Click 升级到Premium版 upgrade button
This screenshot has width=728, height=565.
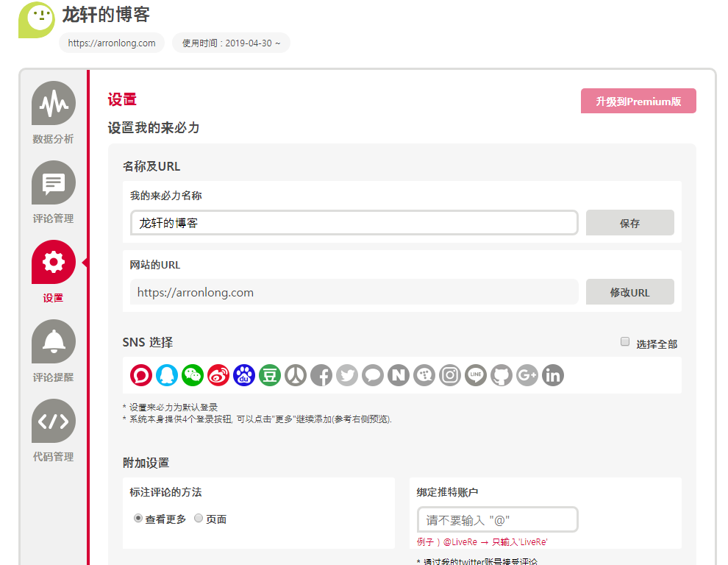point(638,102)
